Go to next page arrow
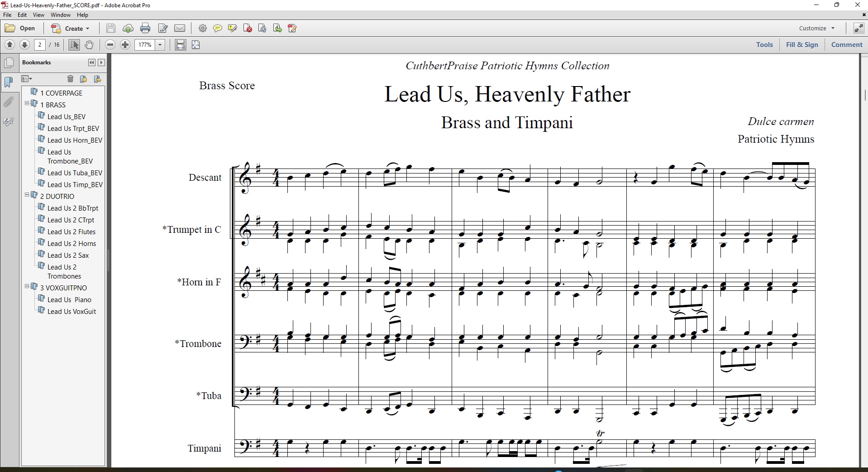The width and height of the screenshot is (868, 472). [x=25, y=44]
